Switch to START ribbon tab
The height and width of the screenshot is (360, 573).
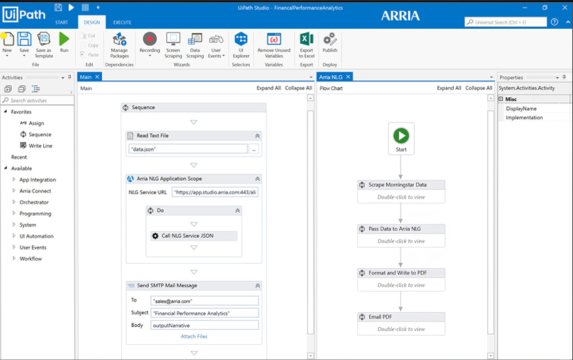(61, 22)
